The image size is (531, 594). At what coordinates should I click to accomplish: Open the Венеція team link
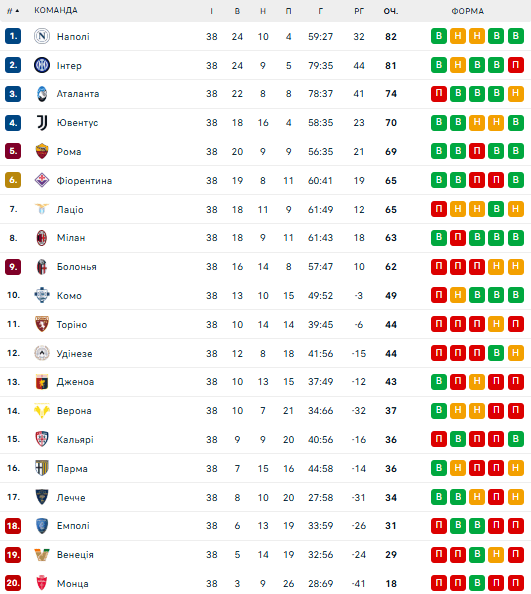[x=75, y=555]
